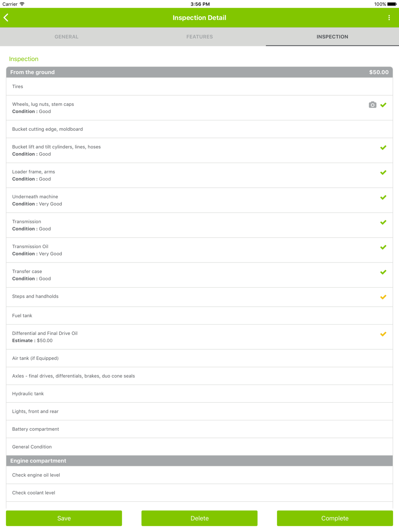Toggle checkmark for Transmission Oil item
The image size is (399, 532).
point(383,247)
